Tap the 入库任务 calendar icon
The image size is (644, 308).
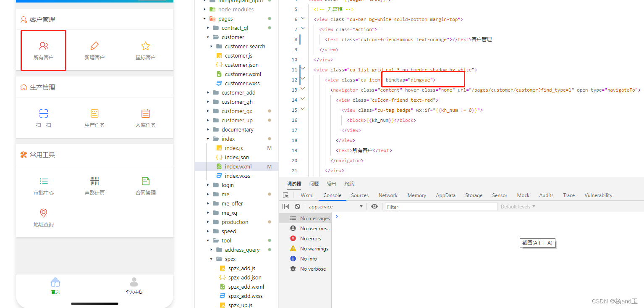click(146, 113)
